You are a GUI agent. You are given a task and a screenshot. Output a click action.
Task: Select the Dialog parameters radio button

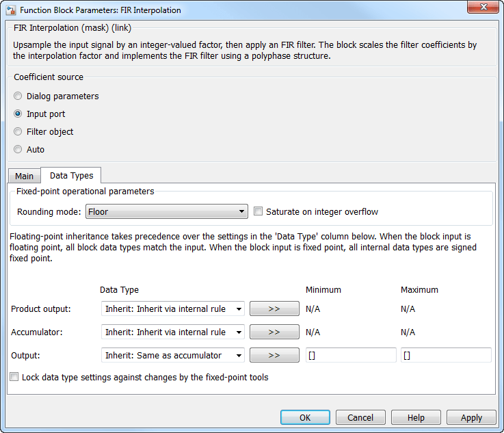18,96
